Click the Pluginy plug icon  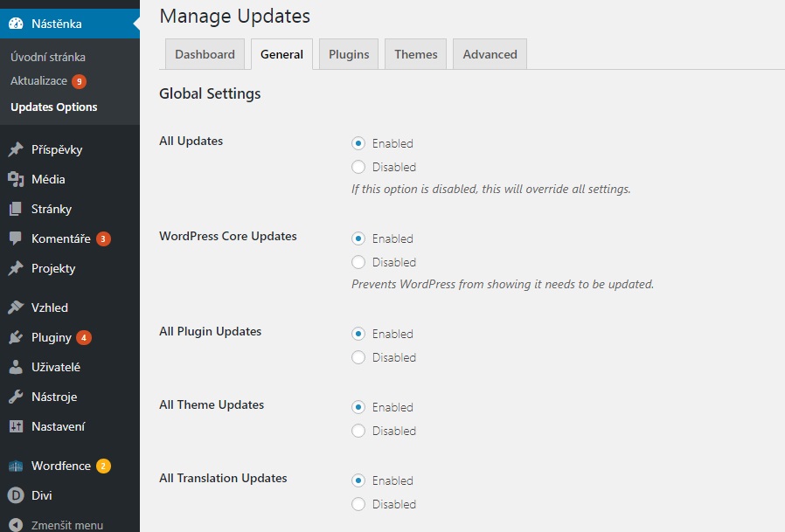pyautogui.click(x=16, y=337)
